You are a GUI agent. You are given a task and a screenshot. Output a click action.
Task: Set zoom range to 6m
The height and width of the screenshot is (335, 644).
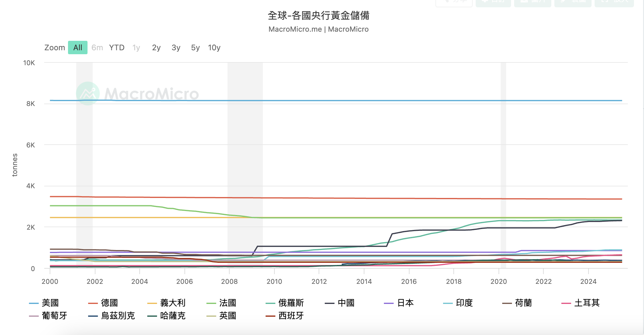pos(97,48)
